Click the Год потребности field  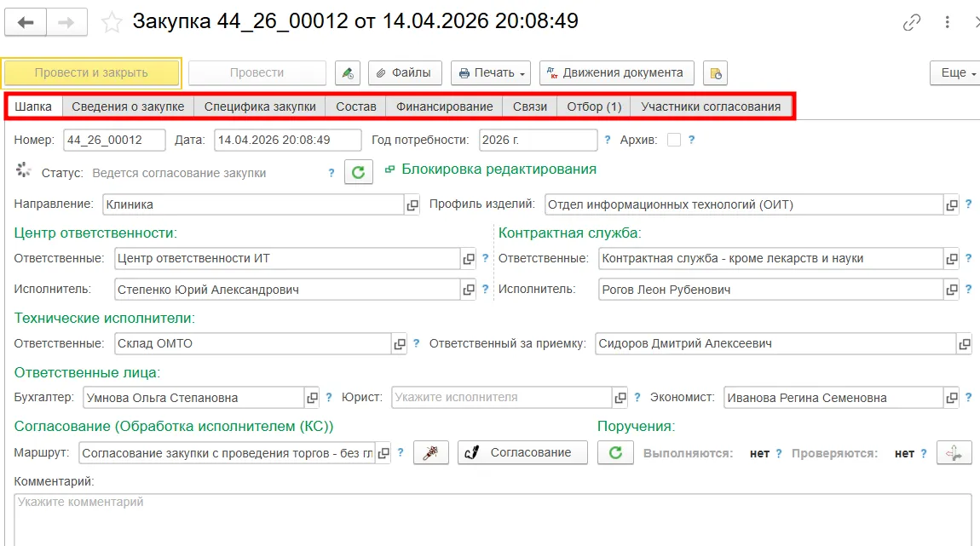click(538, 140)
